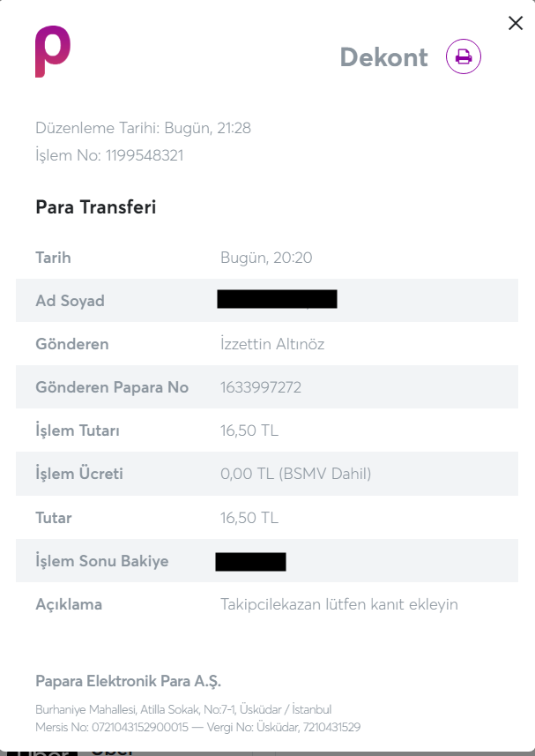
Task: Click the redacted Ad Soyad value
Action: pos(277,299)
